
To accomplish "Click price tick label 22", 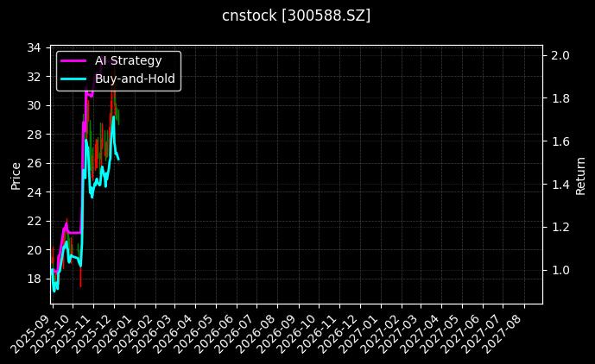I will 34,221.
